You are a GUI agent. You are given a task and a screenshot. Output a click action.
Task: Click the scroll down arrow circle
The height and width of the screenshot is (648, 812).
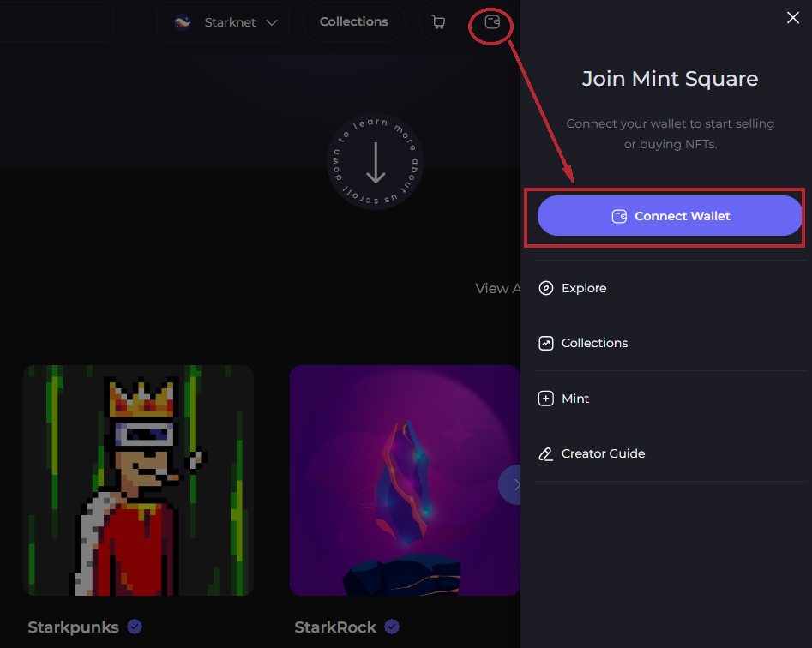point(376,162)
